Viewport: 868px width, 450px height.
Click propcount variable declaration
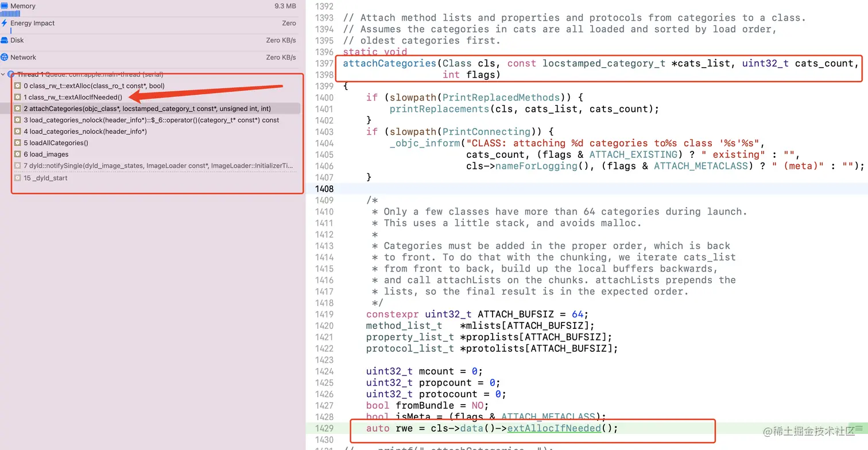(433, 382)
